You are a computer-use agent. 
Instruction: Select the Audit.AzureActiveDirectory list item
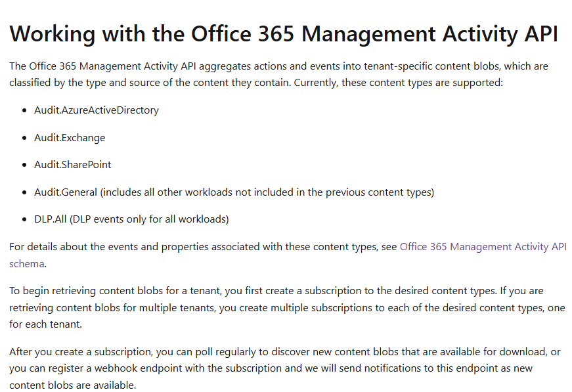pyautogui.click(x=97, y=110)
